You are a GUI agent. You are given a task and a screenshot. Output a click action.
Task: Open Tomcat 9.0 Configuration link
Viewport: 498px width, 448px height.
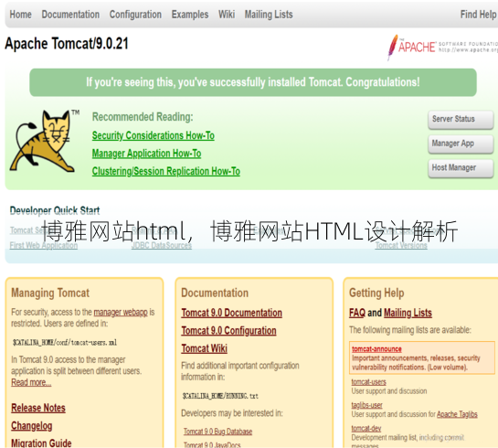tap(228, 331)
